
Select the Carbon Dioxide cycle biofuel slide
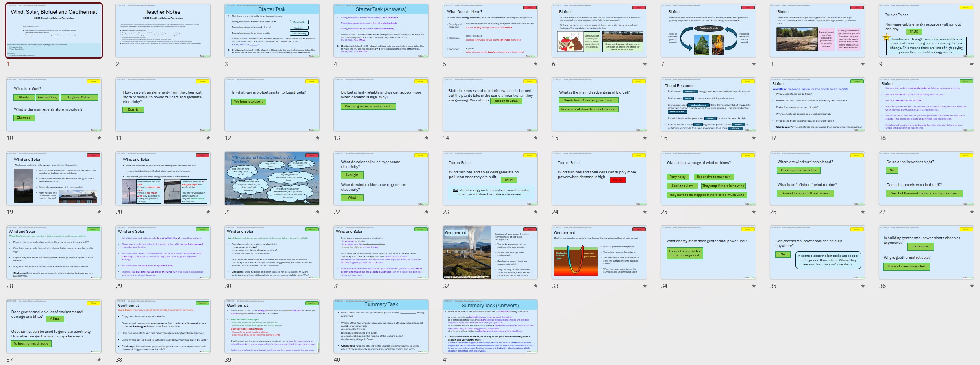tap(708, 31)
